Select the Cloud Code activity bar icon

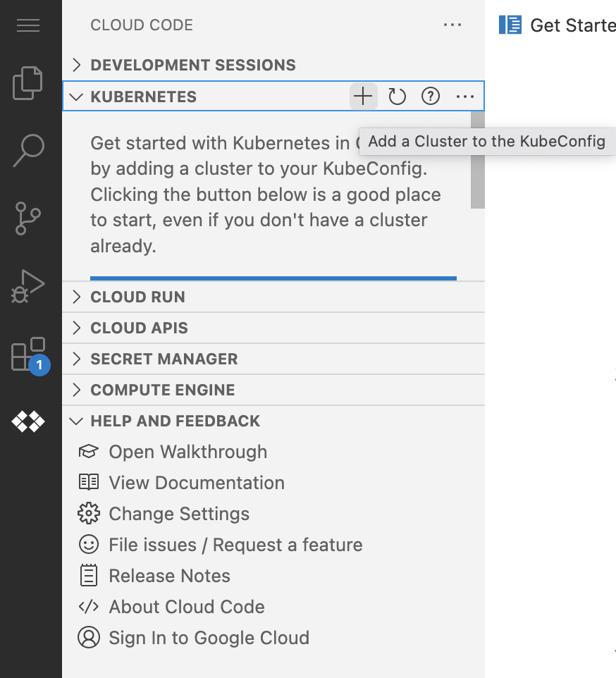tap(28, 421)
